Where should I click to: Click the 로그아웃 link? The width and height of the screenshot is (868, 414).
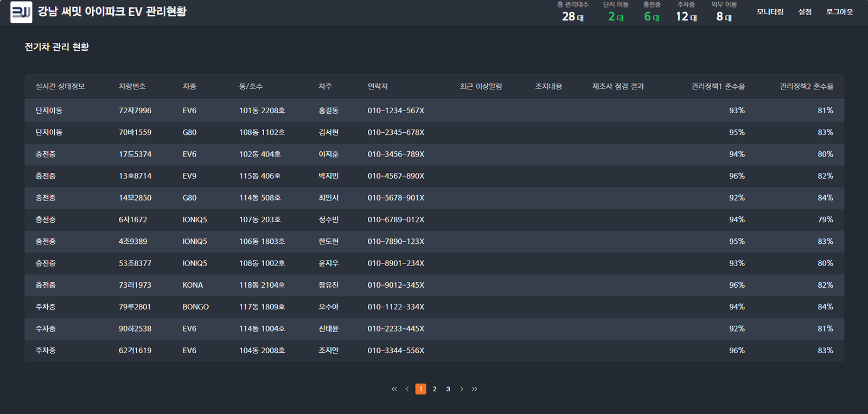(x=839, y=12)
